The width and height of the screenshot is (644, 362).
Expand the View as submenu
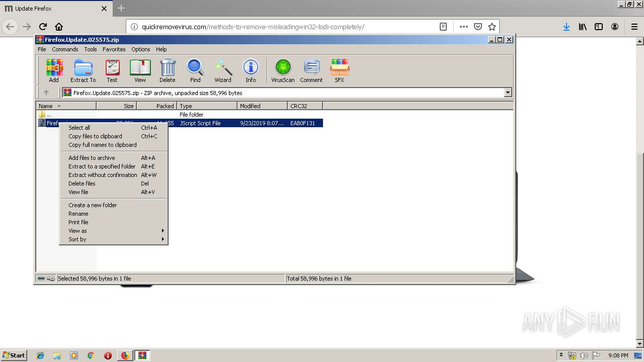[114, 231]
